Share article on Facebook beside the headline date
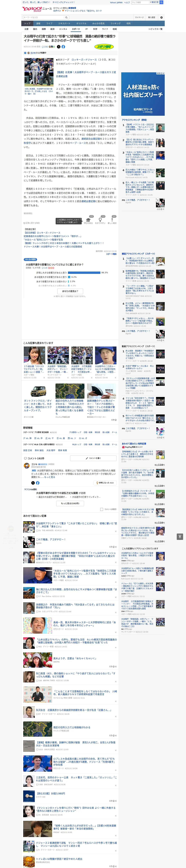The height and width of the screenshot is (868, 186). (63, 47)
